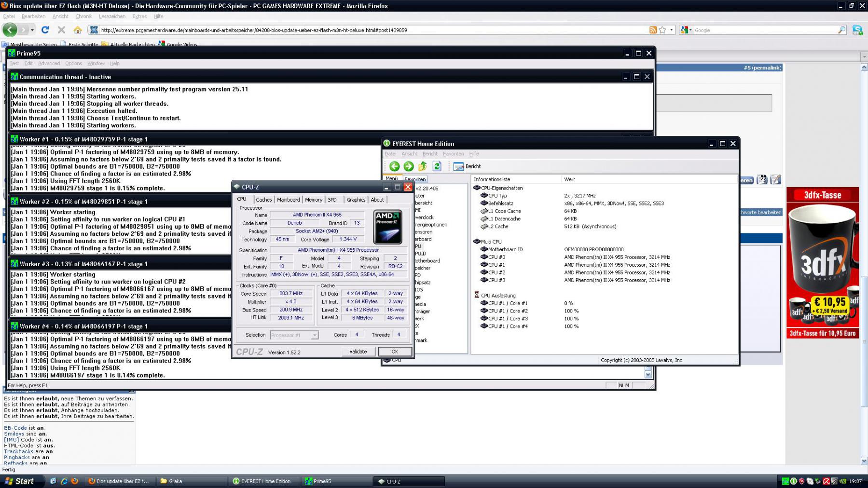Switch to EVEREST Favoriten tab
868x488 pixels.
coord(415,179)
